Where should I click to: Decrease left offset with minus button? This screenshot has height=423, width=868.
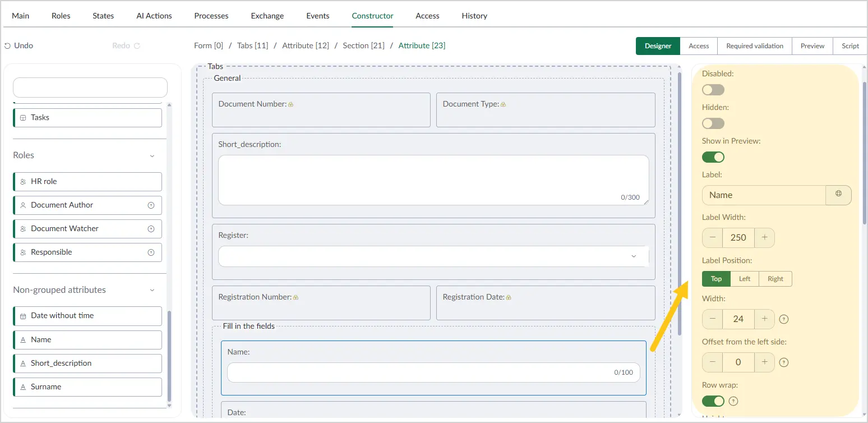pos(712,362)
